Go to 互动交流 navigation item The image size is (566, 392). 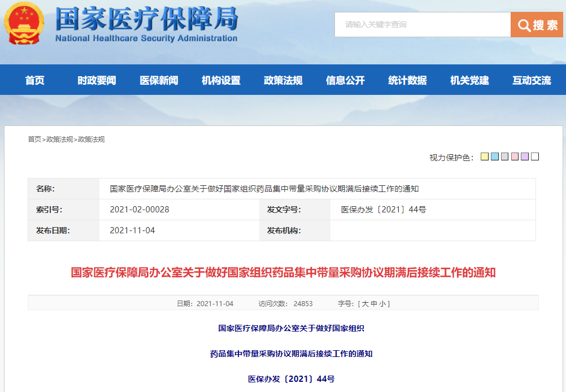point(532,80)
